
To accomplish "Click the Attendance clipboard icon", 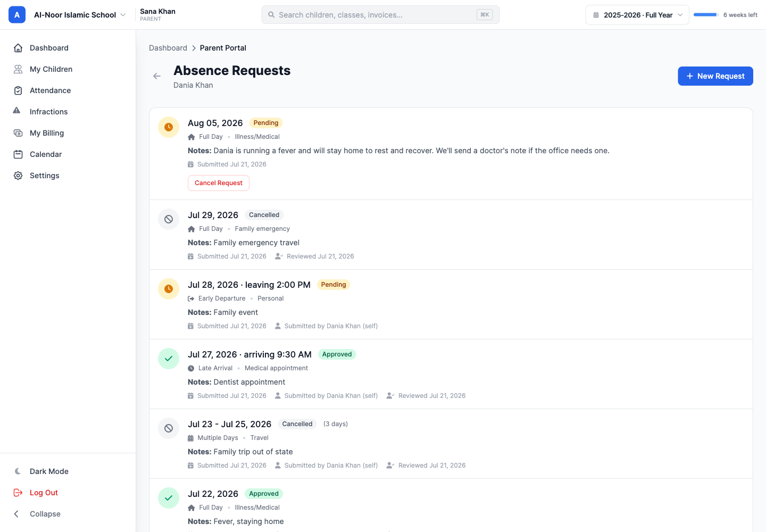I will [x=18, y=90].
